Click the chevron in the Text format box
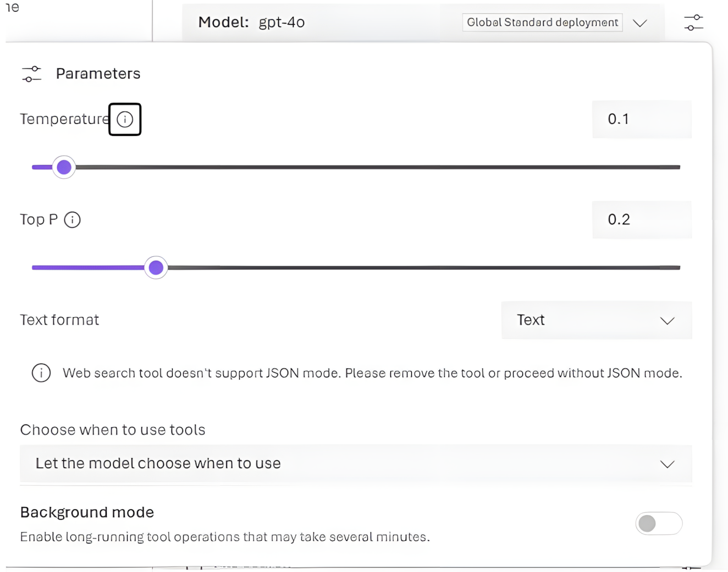This screenshot has width=728, height=572. [x=667, y=321]
